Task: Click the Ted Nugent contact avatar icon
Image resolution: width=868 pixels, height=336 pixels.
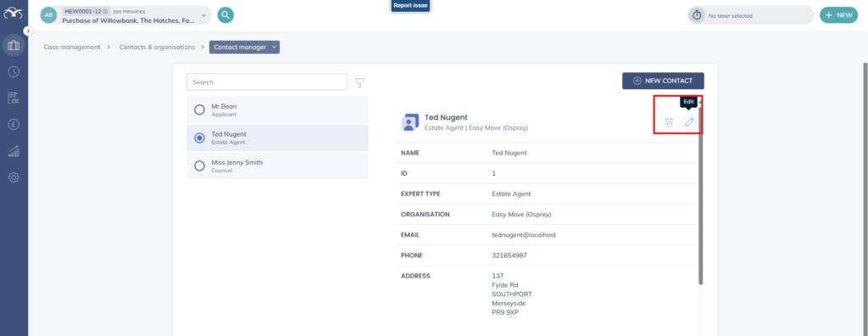Action: pos(409,122)
